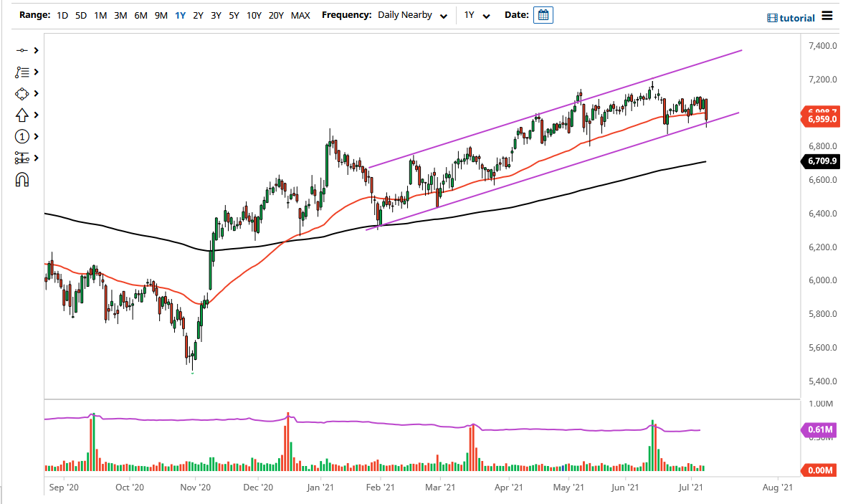Screen dimensions: 843x504
Task: Select the 6M range tab
Action: (140, 14)
